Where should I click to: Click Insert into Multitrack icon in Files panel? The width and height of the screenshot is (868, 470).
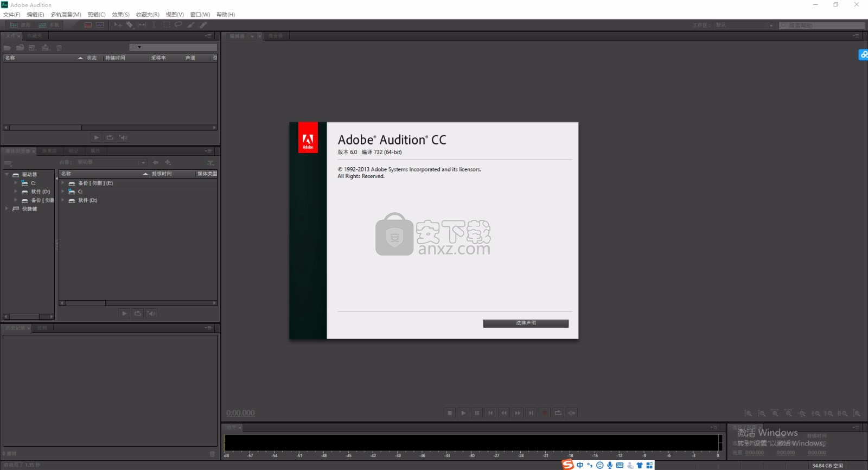click(46, 48)
